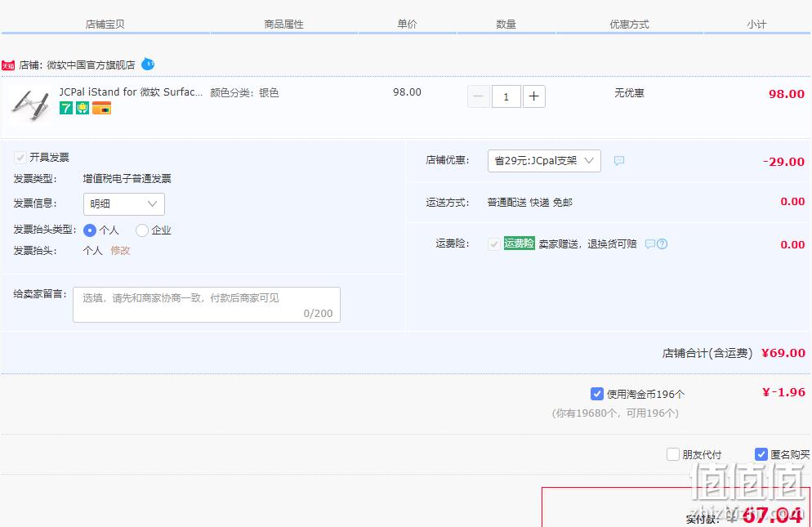Viewport: 812px width, 527px height.
Task: Click the ¥-1.96 coin deduction amount
Action: click(x=783, y=392)
